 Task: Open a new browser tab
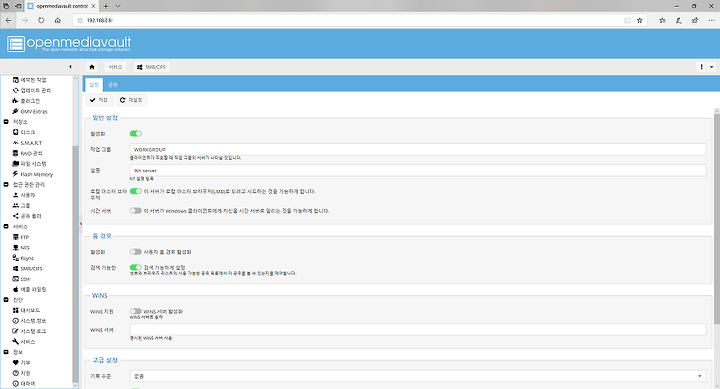pos(106,6)
